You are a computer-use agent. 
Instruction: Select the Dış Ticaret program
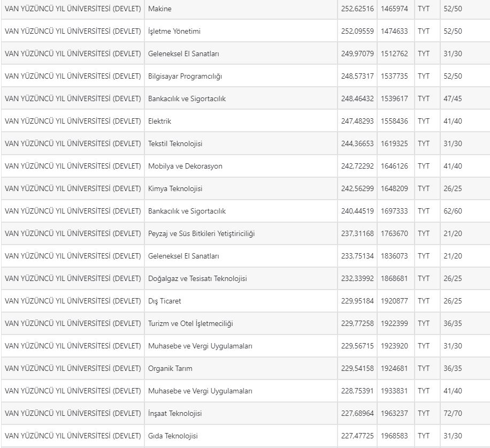pos(164,301)
